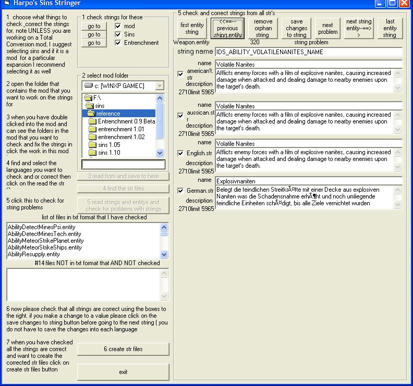Select AbilityResupply.entity in list
Screen dimensions: 413x386
(83, 254)
